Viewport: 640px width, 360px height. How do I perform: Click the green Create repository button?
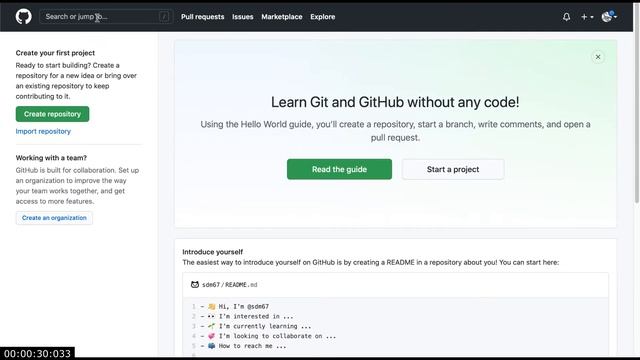coord(52,114)
